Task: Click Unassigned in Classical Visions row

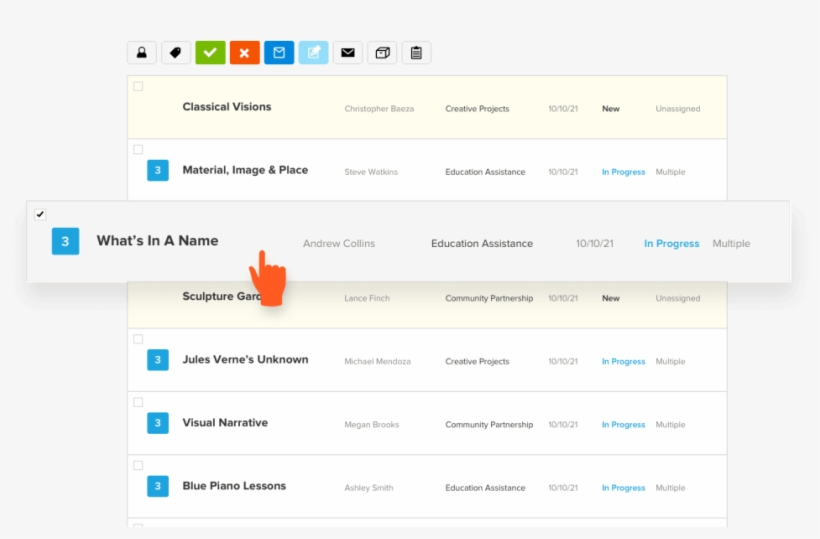Action: pos(678,109)
